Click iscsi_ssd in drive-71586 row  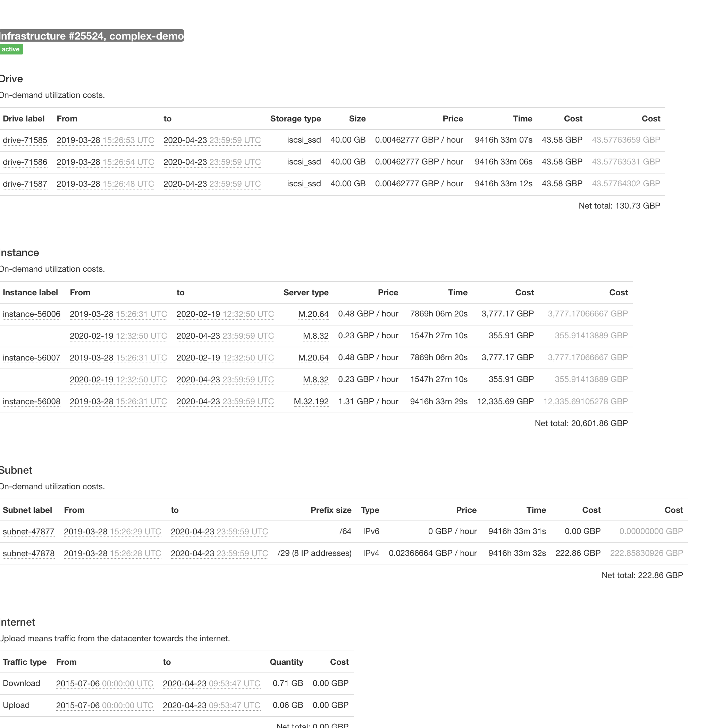tap(304, 162)
